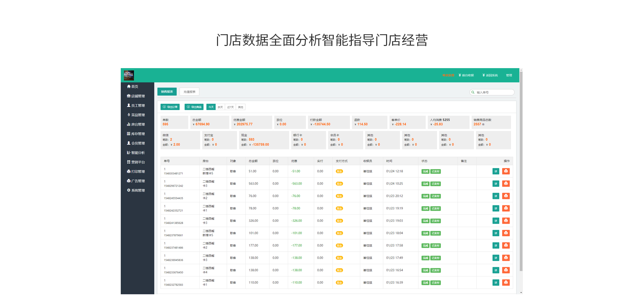
Task: Print order 1548233676450
Action: pos(506,270)
